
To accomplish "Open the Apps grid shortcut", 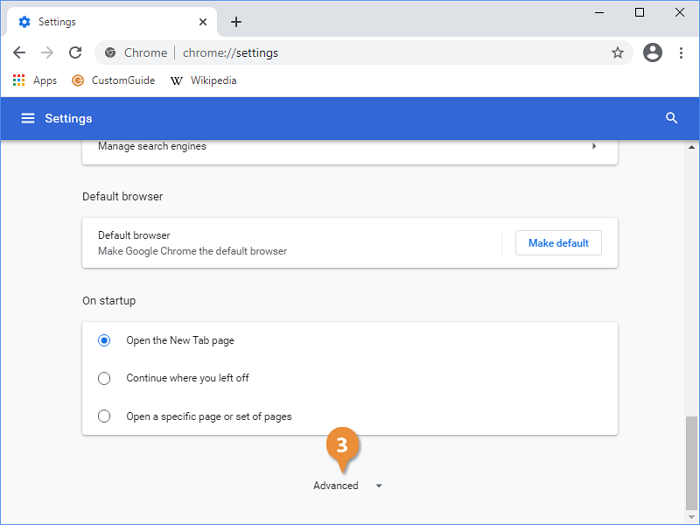I will (x=35, y=80).
